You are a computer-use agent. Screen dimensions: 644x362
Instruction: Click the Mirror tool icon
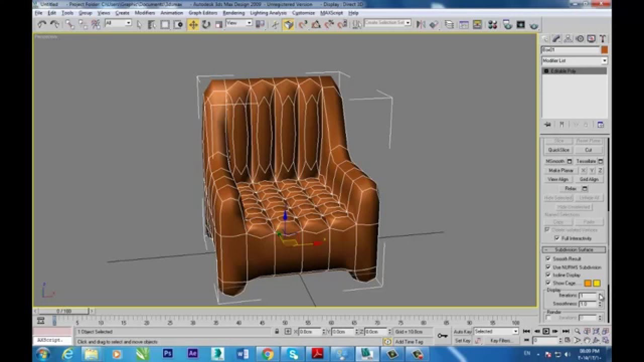click(x=422, y=24)
